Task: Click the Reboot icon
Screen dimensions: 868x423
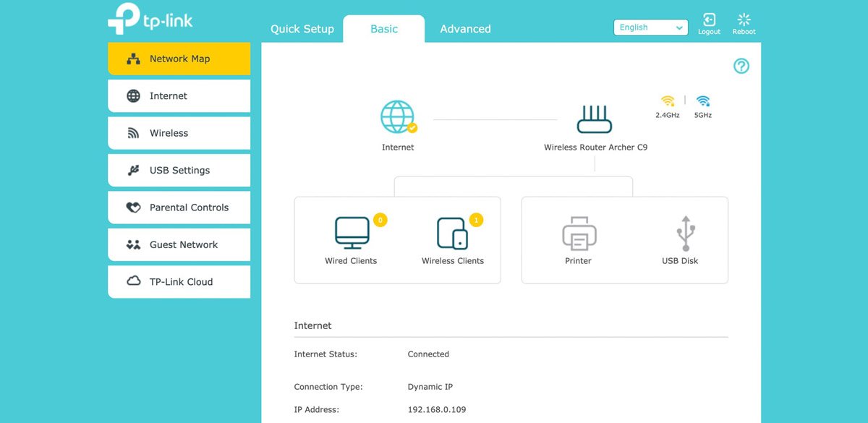Action: (744, 20)
